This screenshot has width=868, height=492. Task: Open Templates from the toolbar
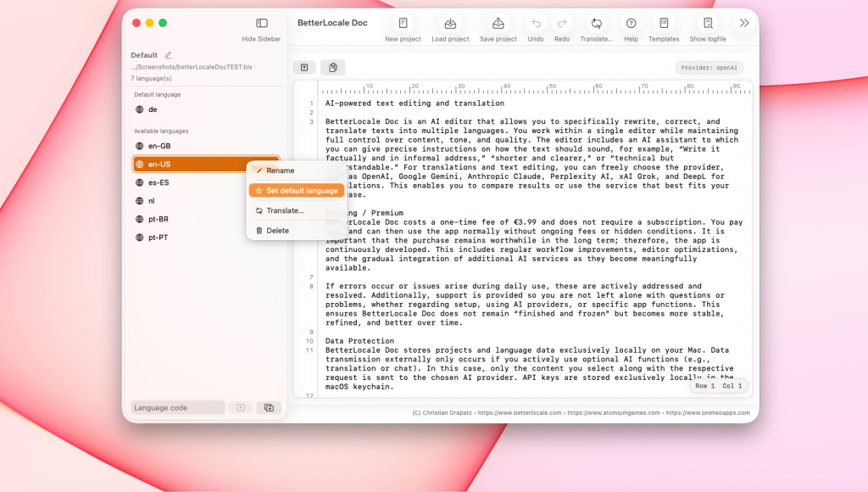coord(664,24)
